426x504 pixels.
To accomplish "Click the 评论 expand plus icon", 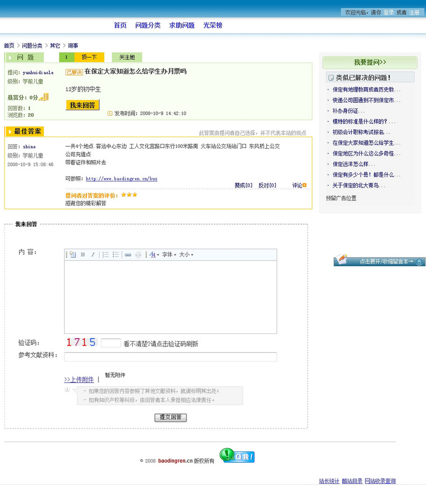I will 304,185.
